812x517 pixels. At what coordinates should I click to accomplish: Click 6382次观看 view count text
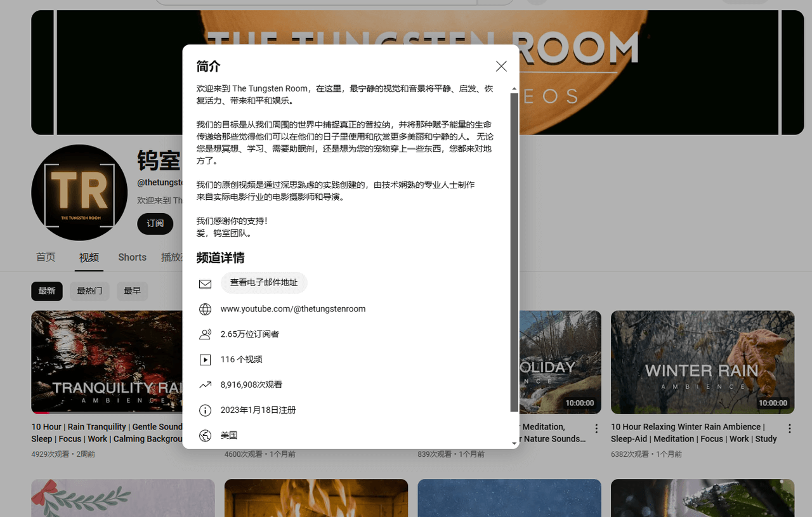630,454
